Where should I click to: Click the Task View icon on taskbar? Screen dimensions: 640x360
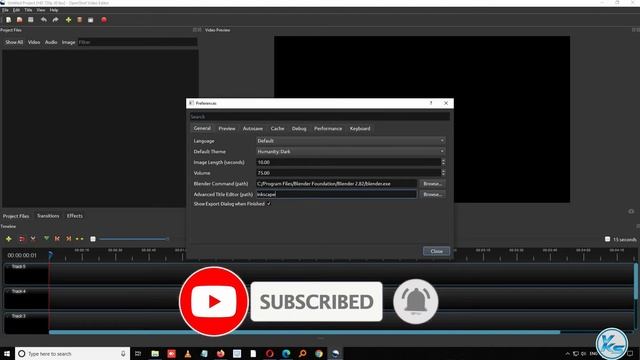click(x=138, y=353)
